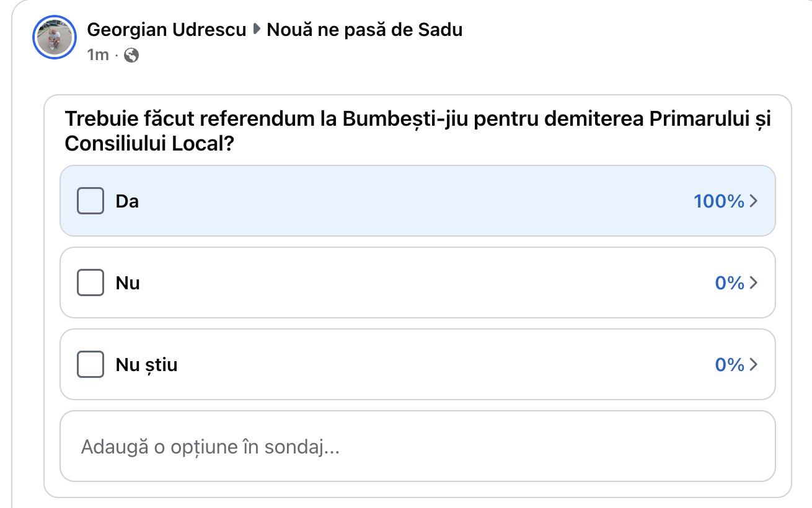The height and width of the screenshot is (508, 812).
Task: Tick the Nu știu checkbox
Action: pos(90,364)
